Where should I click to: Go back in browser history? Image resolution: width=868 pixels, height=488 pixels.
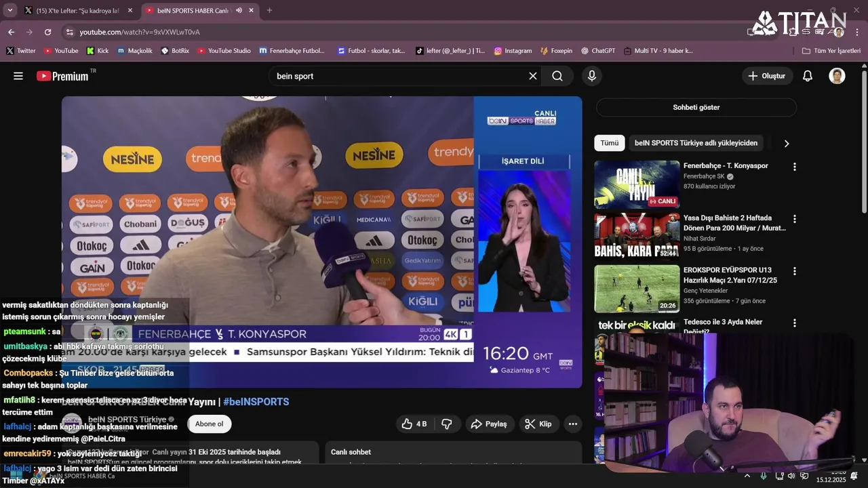(x=12, y=32)
